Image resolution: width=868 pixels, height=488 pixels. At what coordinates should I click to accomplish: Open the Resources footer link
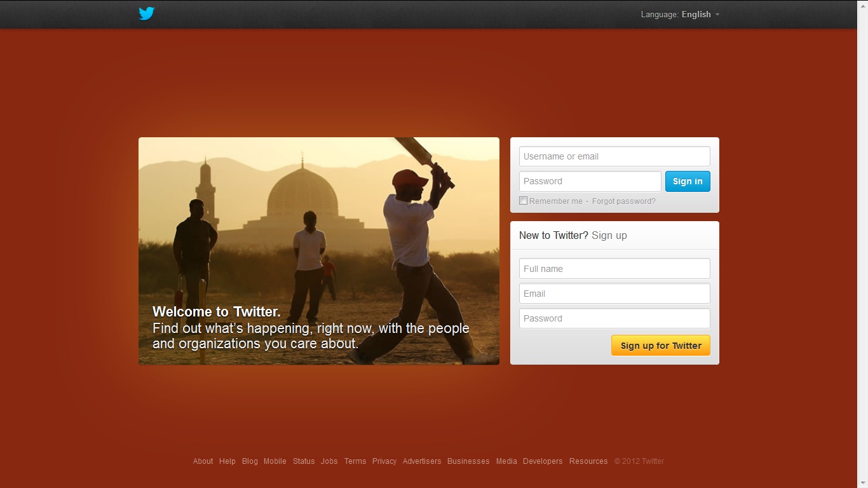(588, 461)
